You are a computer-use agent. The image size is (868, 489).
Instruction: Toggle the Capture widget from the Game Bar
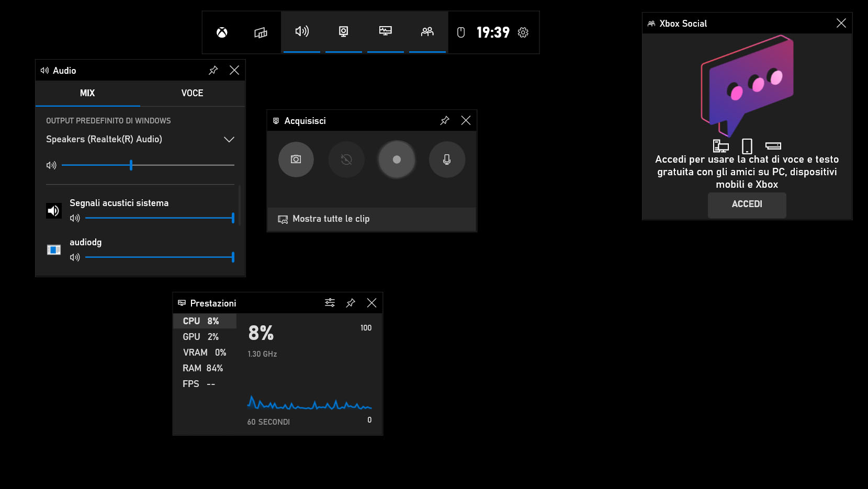coord(344,32)
